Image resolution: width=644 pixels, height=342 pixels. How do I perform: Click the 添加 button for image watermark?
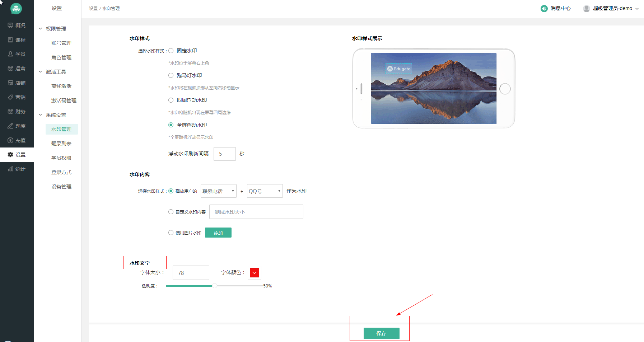point(218,233)
